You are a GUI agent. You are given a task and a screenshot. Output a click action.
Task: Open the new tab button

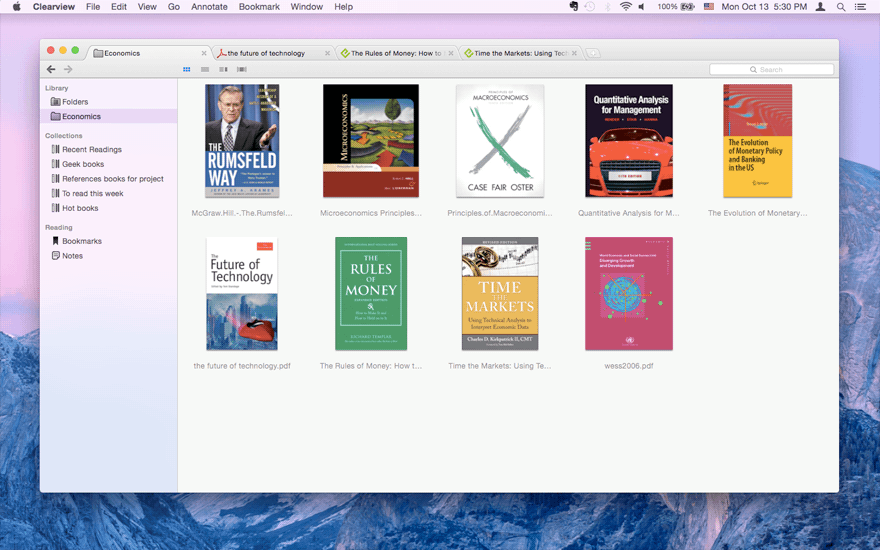point(592,53)
